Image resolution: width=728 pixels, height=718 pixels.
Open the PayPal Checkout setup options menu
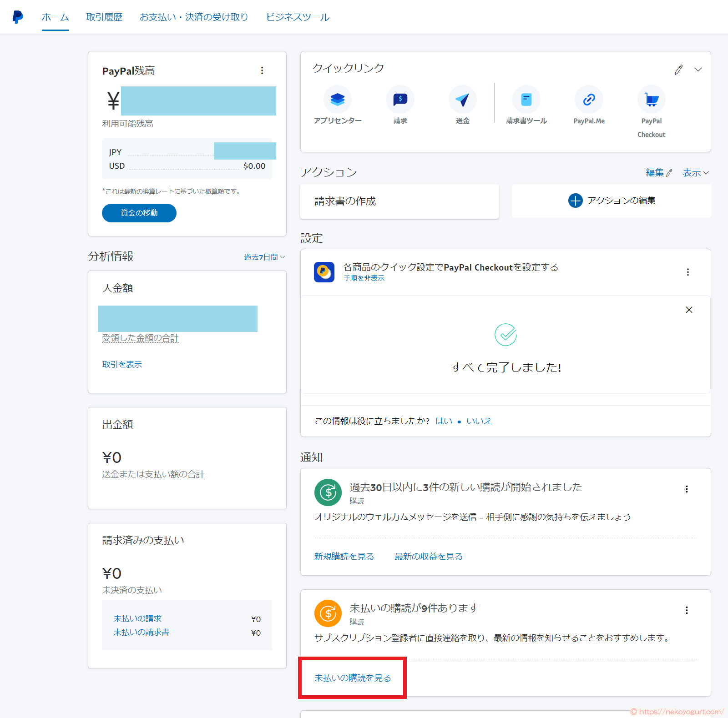coord(688,271)
